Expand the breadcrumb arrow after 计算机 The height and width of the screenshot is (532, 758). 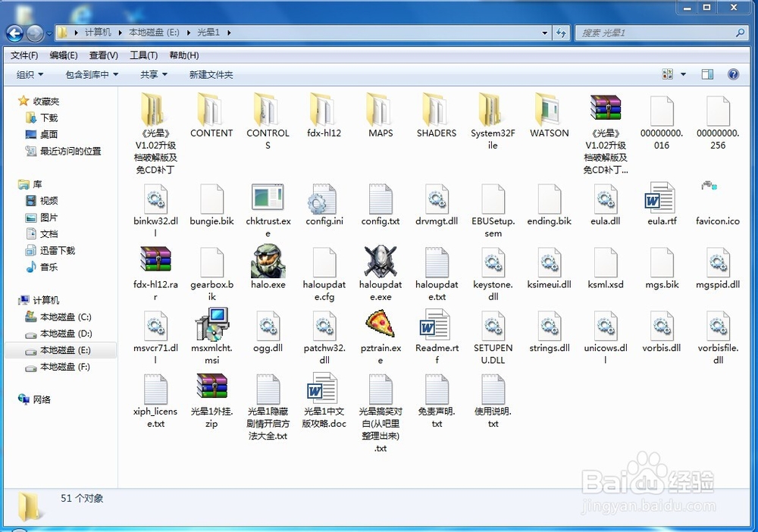coord(120,33)
